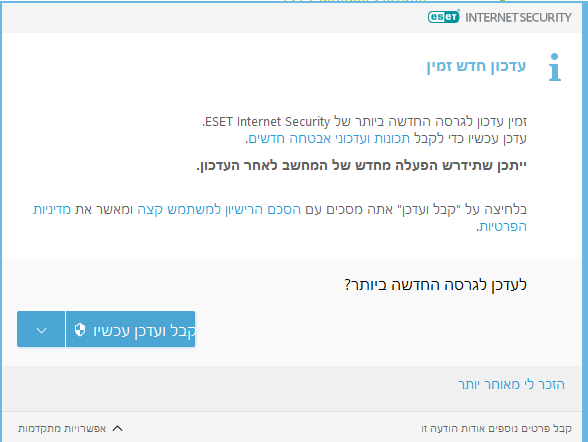588x442 pixels.
Task: Open the תכונות ועדכוני אבטחה חדשים link
Action: [x=330, y=139]
